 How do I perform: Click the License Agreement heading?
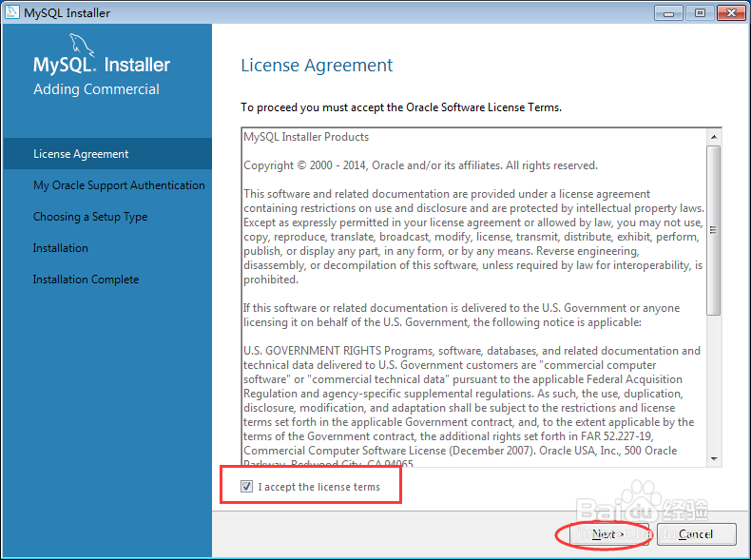click(317, 66)
